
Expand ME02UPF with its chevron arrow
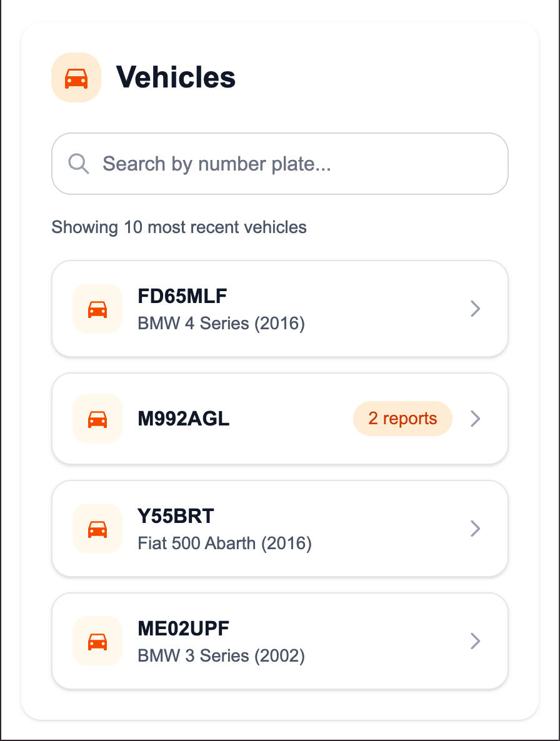click(475, 641)
